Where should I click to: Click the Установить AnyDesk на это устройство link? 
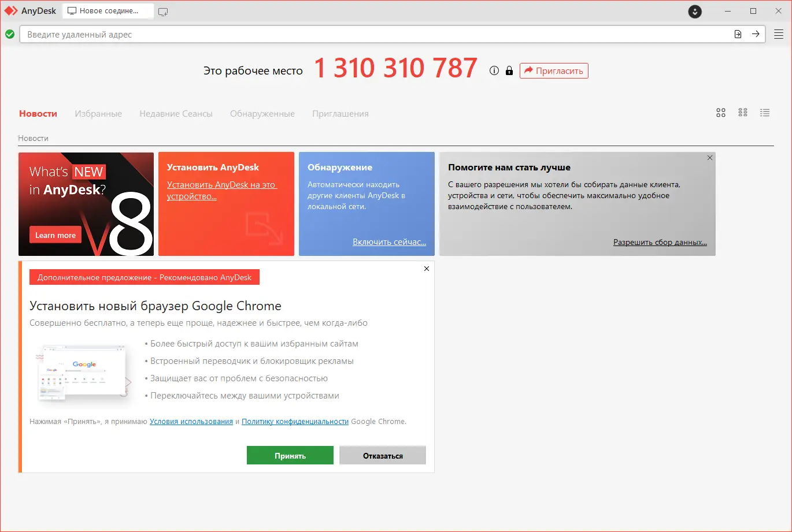pyautogui.click(x=222, y=191)
